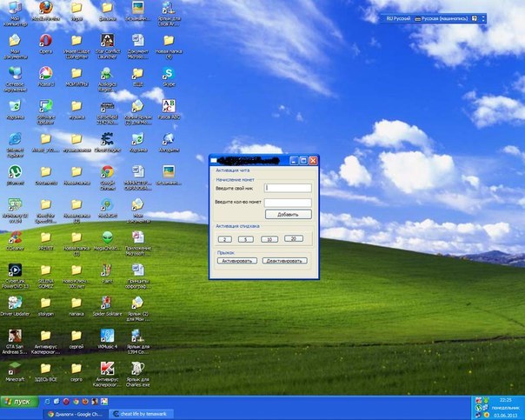
Task: Click the language bar help icon
Action: pyautogui.click(x=474, y=19)
